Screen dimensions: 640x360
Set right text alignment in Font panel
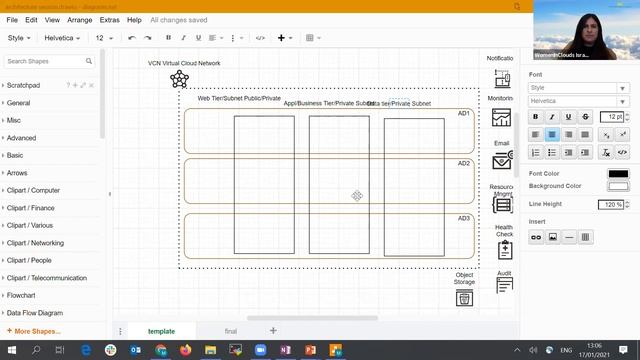[568, 134]
